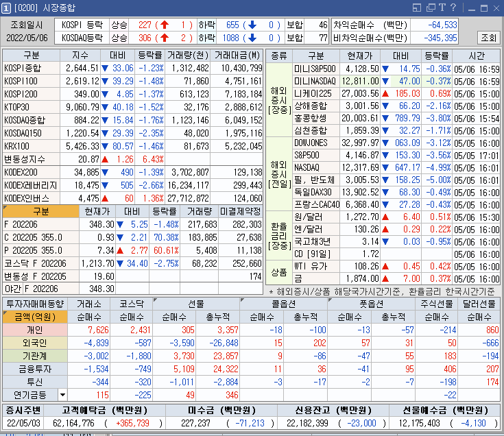Click the window number 1 icon
This screenshot has height=436, width=504.
click(x=5, y=8)
